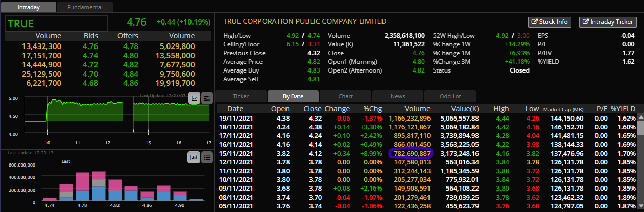Viewport: 644px width, 212px height.
Task: Open the News tab
Action: (398, 96)
